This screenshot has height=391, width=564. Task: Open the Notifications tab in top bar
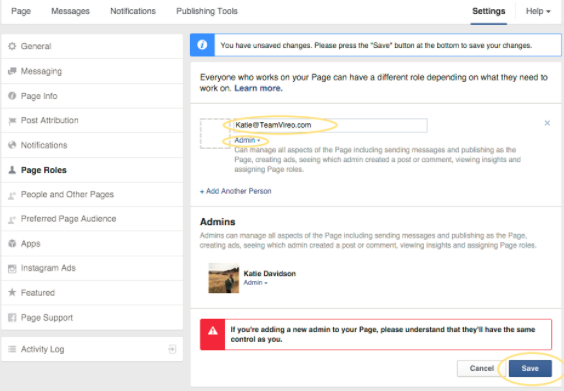pos(133,11)
